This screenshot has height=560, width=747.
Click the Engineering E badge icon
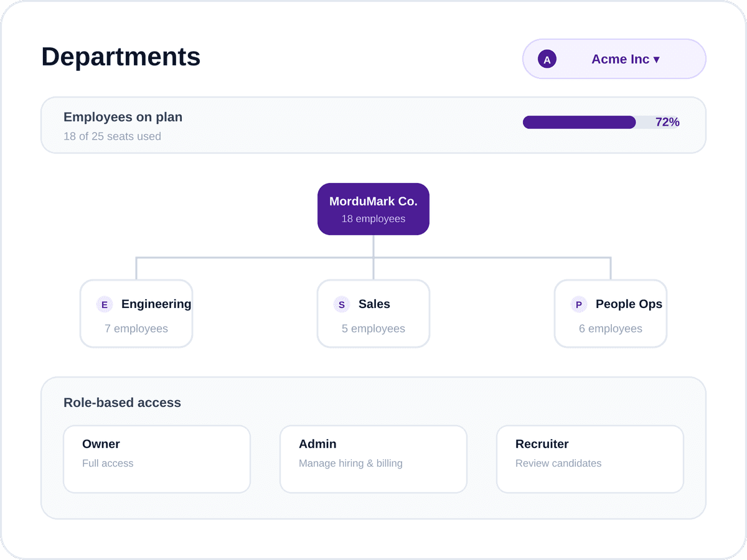(x=105, y=304)
